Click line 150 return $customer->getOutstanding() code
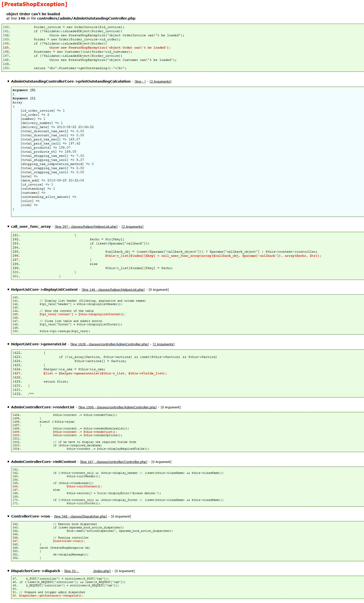The image size is (364, 603). [x=80, y=68]
